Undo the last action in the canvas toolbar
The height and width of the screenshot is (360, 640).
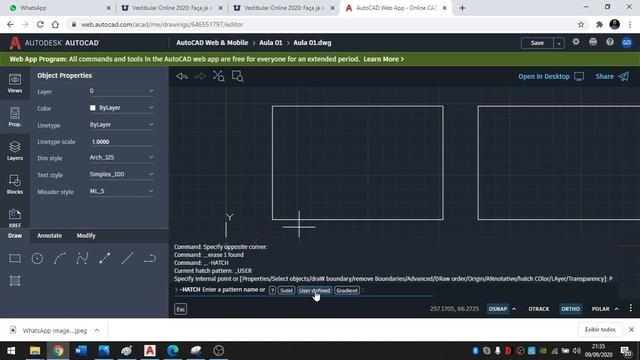tap(182, 76)
